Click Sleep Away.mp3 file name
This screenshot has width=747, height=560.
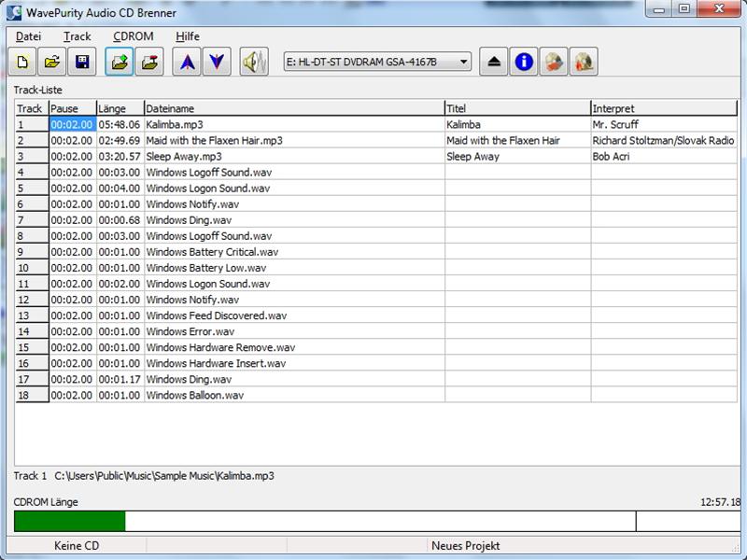point(184,157)
